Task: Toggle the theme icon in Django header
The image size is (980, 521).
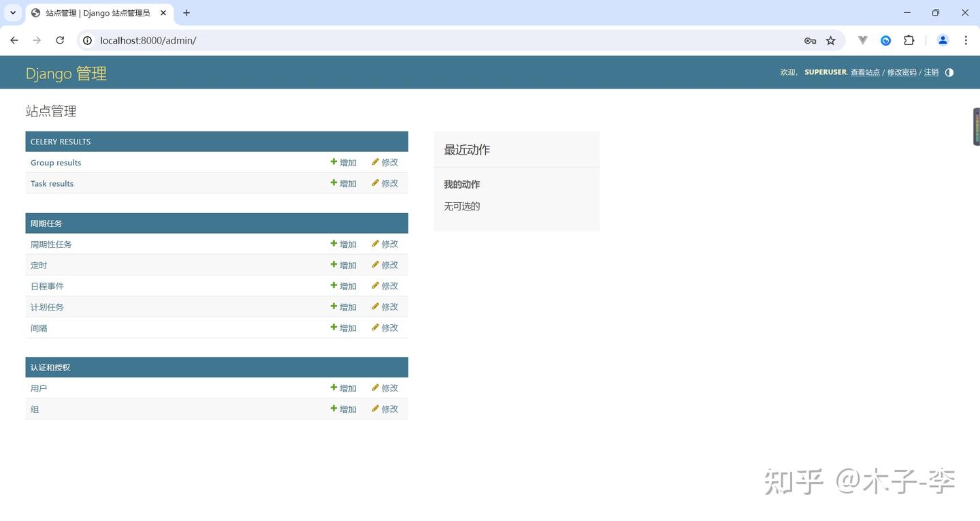Action: (x=949, y=72)
